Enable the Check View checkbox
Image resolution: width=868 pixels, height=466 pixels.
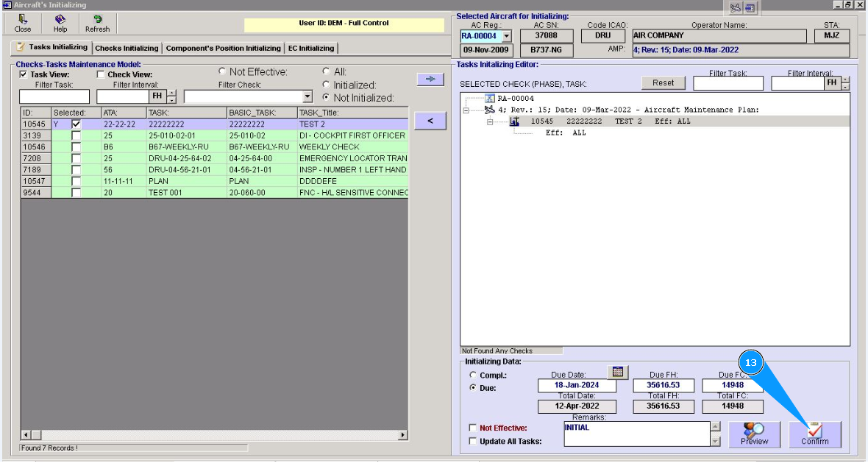[x=102, y=74]
